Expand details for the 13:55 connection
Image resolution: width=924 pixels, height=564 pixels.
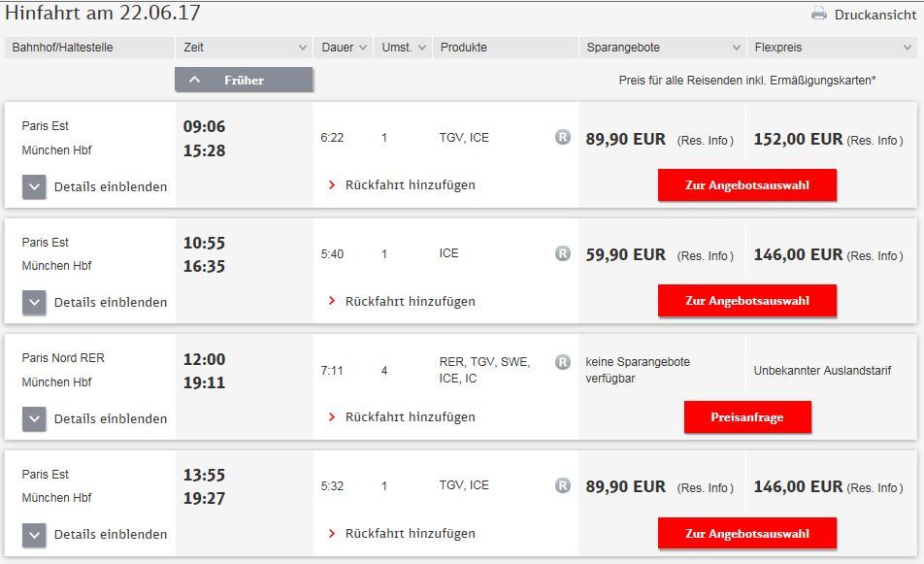(35, 535)
